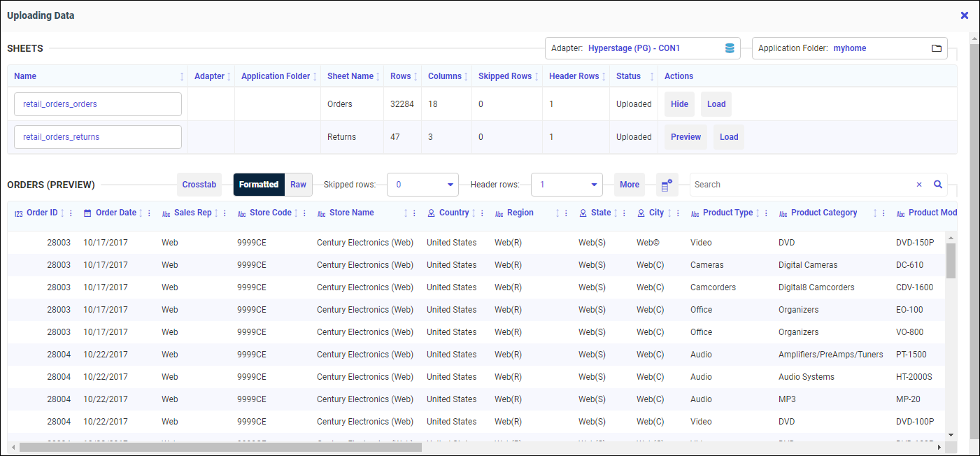Click the search magnifier icon
The width and height of the screenshot is (980, 456).
pyautogui.click(x=938, y=184)
